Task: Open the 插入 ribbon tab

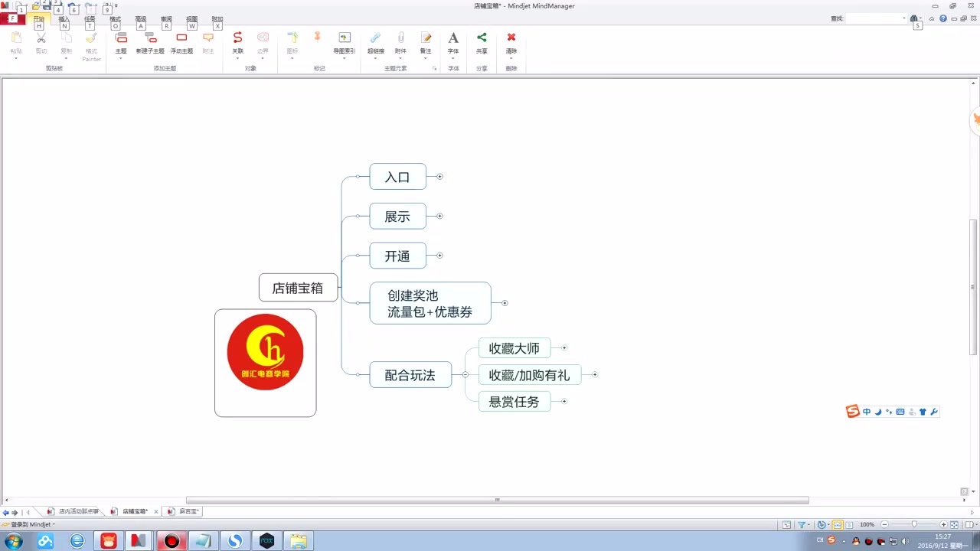Action: (x=64, y=18)
